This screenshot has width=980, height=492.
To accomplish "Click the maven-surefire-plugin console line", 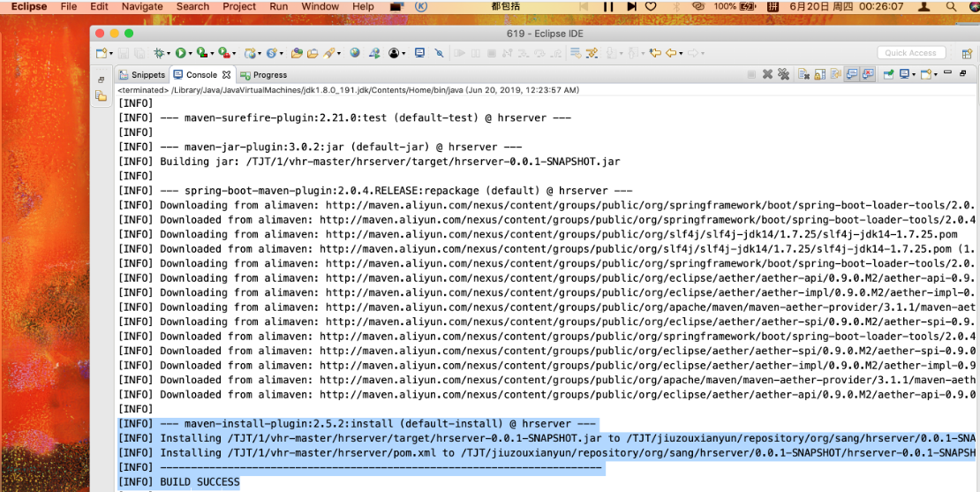I will point(344,117).
